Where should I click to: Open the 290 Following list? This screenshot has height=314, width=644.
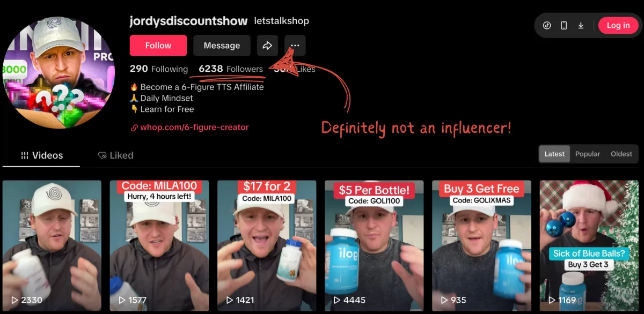[x=159, y=69]
